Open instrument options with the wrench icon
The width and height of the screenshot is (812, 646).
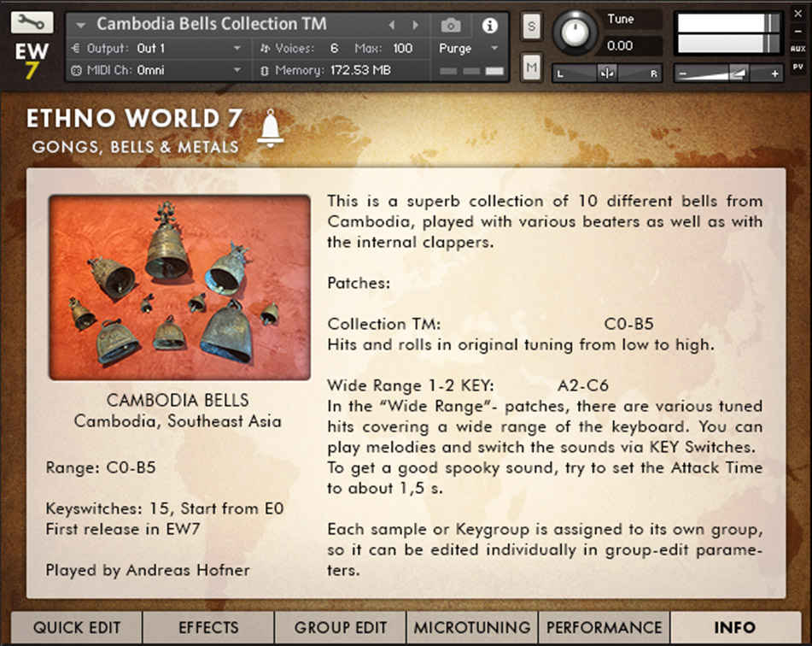pyautogui.click(x=32, y=21)
